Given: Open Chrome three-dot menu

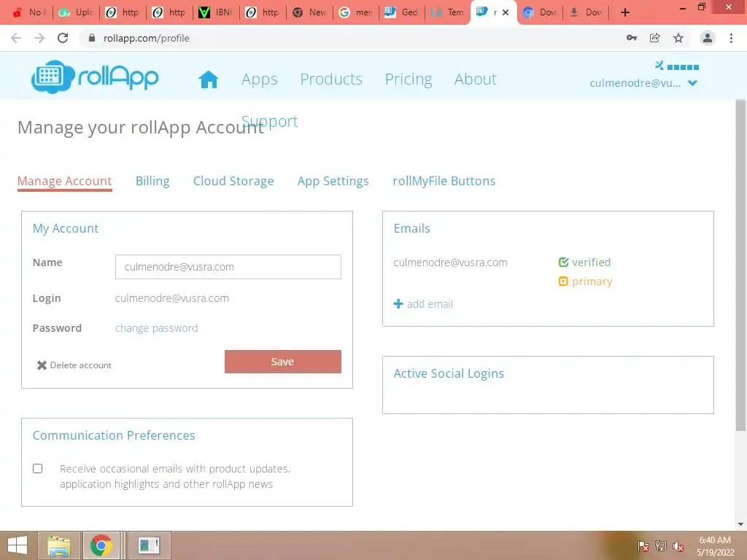Looking at the screenshot, I should coord(731,38).
